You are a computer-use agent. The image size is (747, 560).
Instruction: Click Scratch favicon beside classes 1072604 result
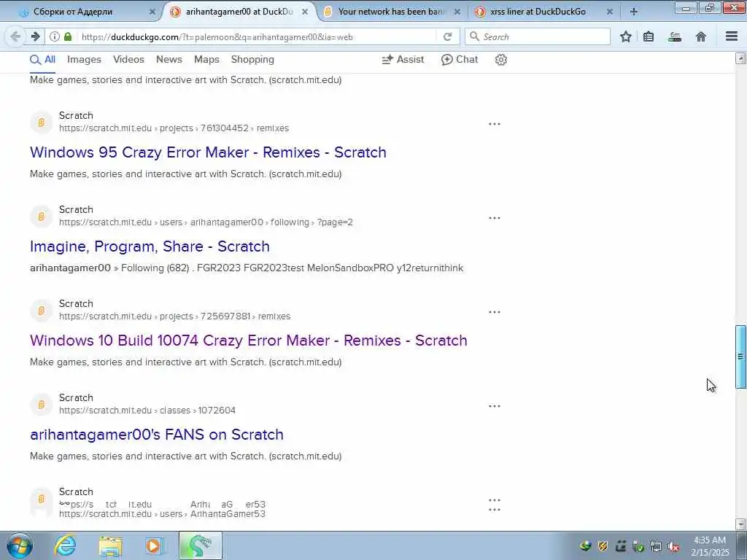click(x=42, y=405)
